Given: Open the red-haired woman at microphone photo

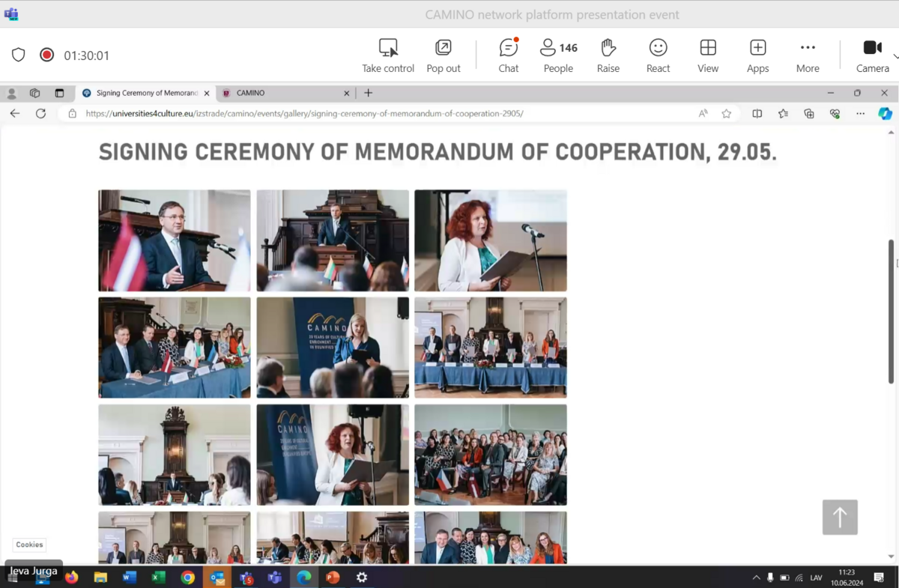Looking at the screenshot, I should pyautogui.click(x=491, y=240).
